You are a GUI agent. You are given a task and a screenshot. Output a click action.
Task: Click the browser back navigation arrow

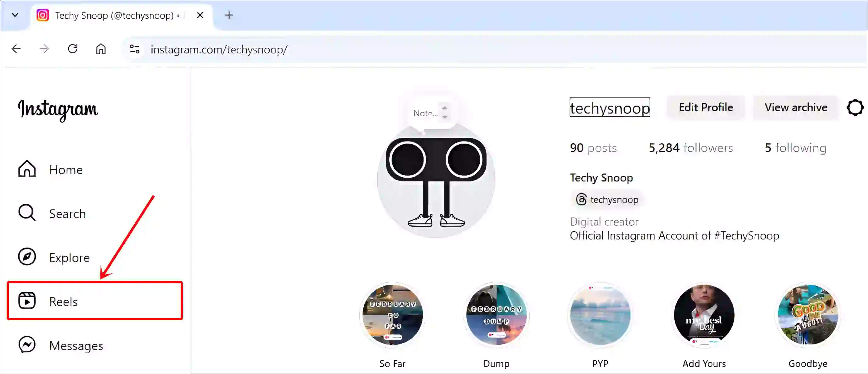(15, 49)
